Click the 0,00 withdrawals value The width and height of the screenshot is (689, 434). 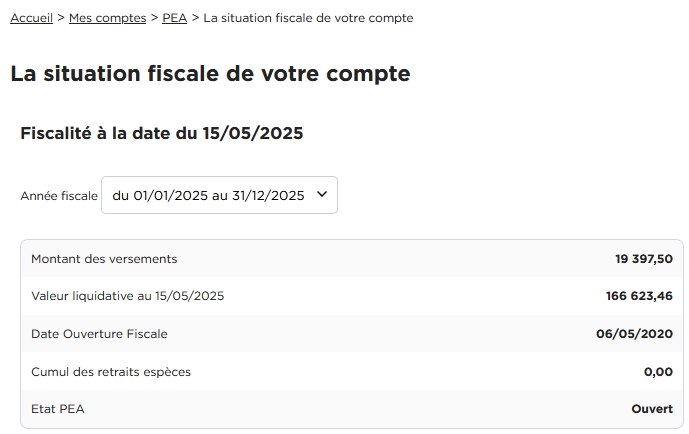point(658,372)
